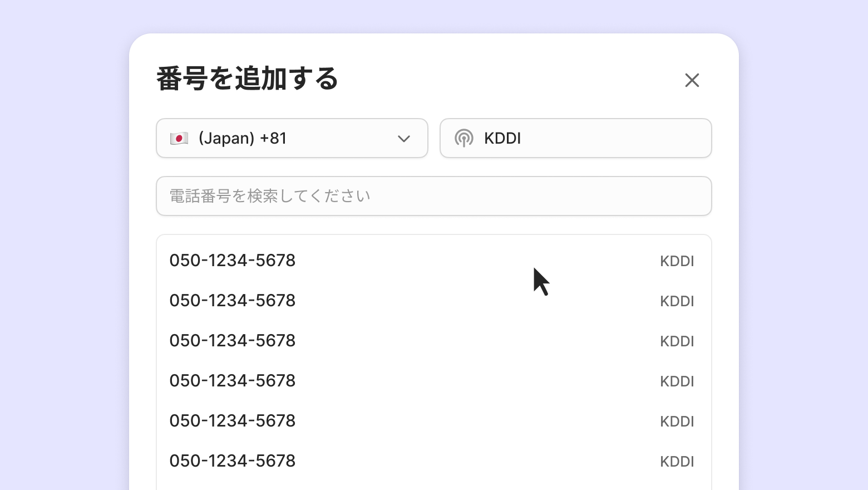Choose the fifth 050-1234-5678 list entry
Image resolution: width=868 pixels, height=490 pixels.
coord(233,421)
